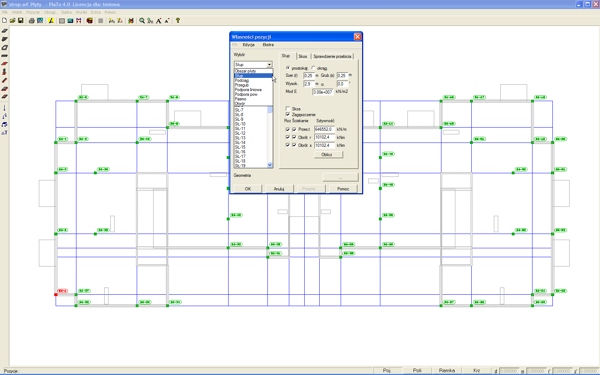Image resolution: width=600 pixels, height=375 pixels.
Task: Click the larger letter A font icon
Action: click(158, 21)
